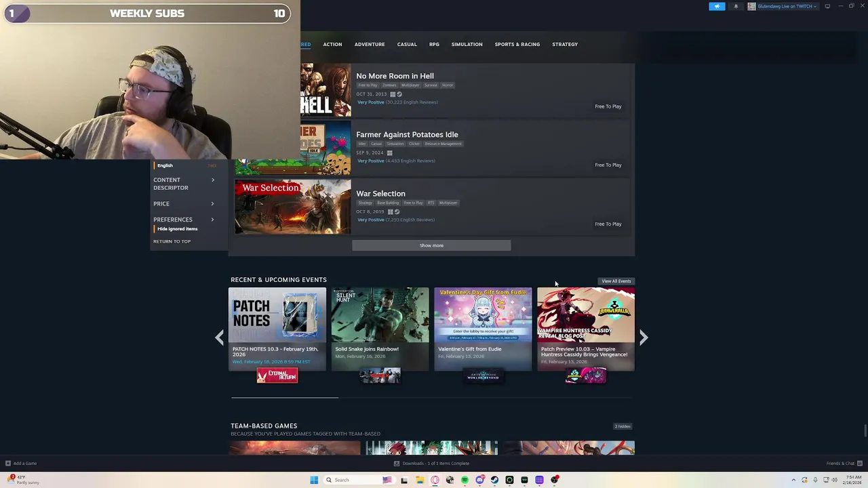This screenshot has height=488, width=868.
Task: Select the Adventure genre tab
Action: [370, 44]
